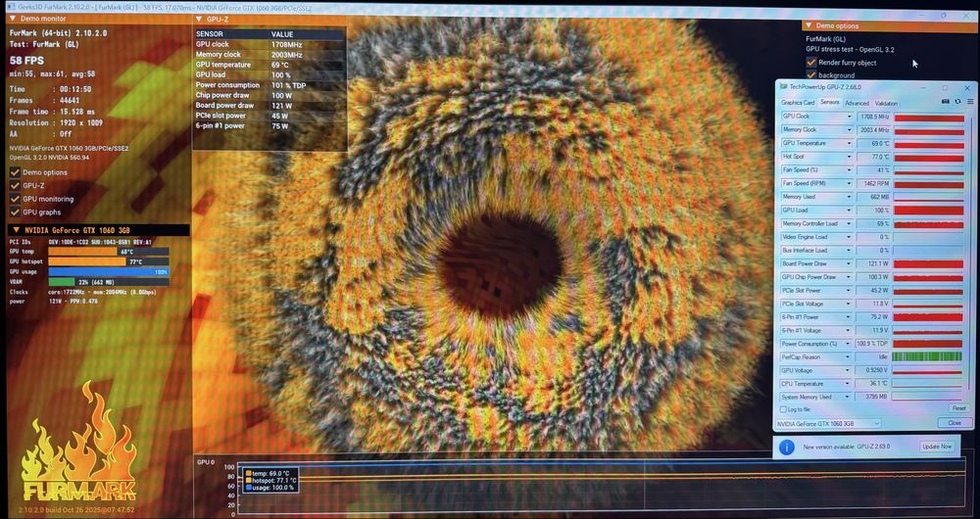
Task: Uncheck the Demo options checkbox
Action: (15, 172)
